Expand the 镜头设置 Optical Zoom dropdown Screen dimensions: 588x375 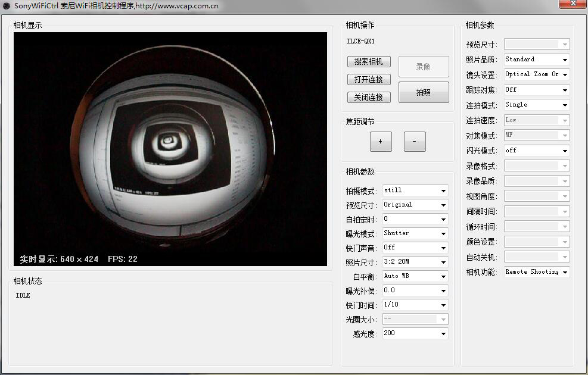coord(536,74)
